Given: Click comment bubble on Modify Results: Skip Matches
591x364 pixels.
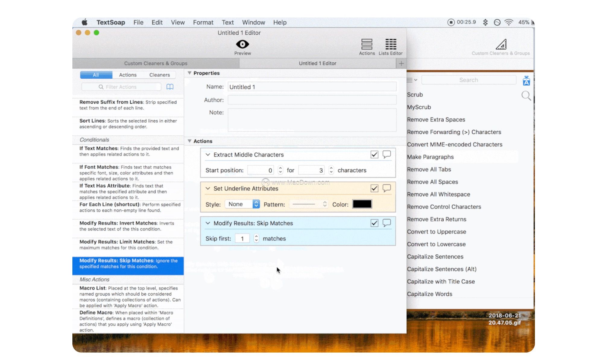Looking at the screenshot, I should 387,223.
